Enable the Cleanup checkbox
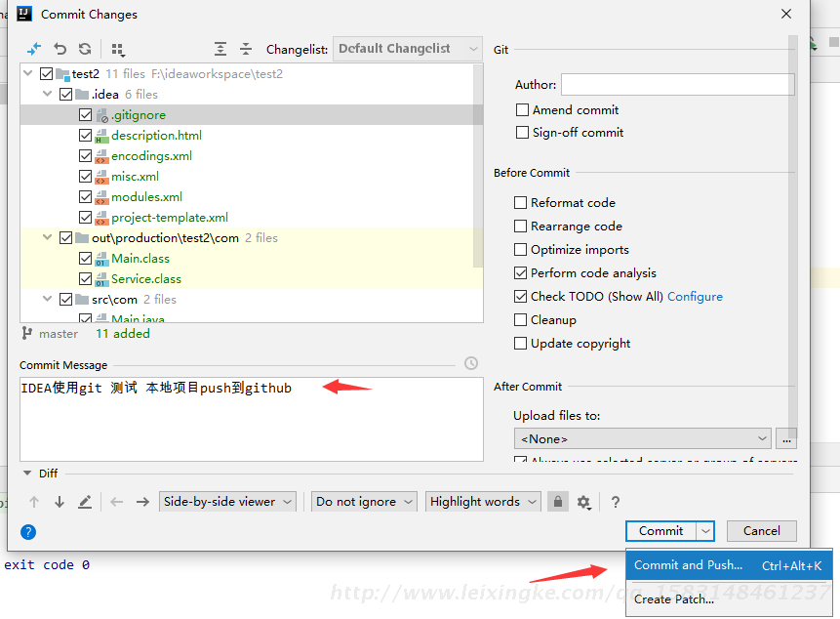The width and height of the screenshot is (840, 619). tap(520, 320)
